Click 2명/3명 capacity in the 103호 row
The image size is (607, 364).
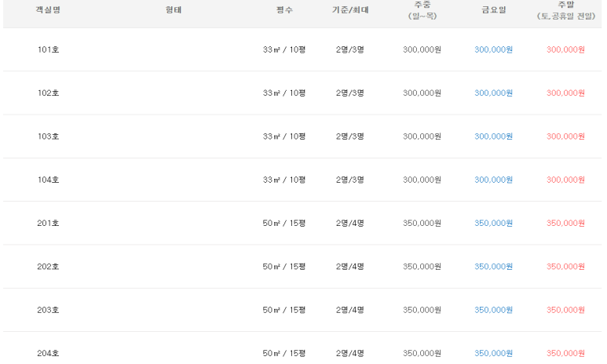(x=350, y=136)
